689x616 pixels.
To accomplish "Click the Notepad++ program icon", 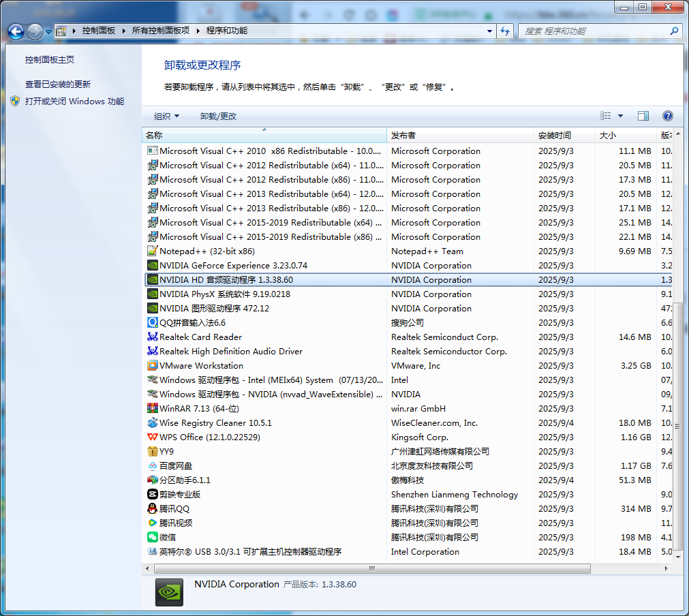I will coord(153,251).
